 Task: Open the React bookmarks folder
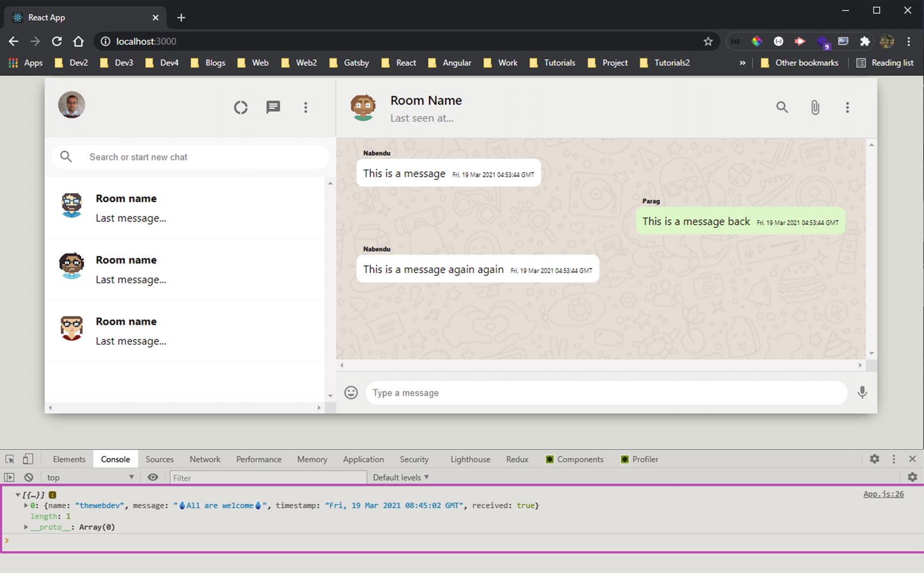click(399, 63)
